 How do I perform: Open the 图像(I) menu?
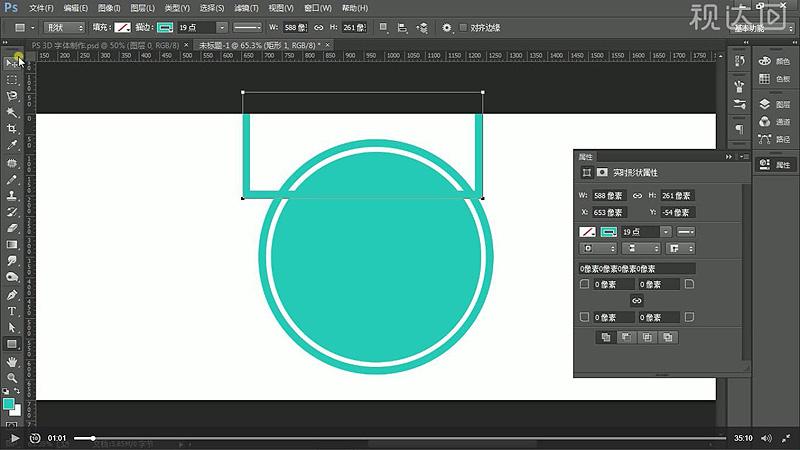(109, 8)
